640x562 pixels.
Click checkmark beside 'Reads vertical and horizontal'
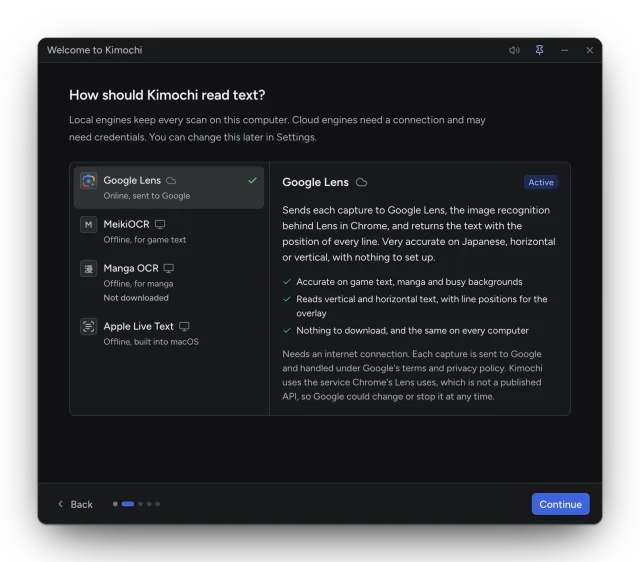click(x=287, y=299)
